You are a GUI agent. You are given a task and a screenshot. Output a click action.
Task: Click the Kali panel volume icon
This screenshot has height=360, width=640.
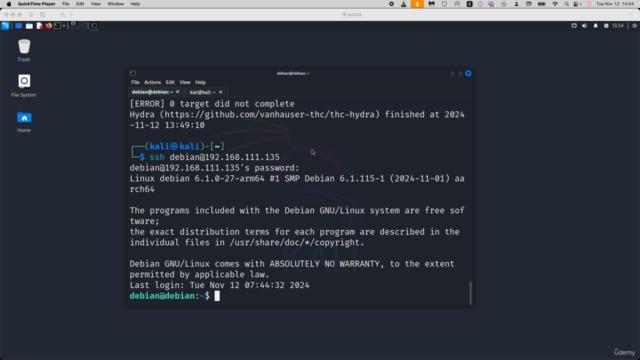tap(584, 26)
